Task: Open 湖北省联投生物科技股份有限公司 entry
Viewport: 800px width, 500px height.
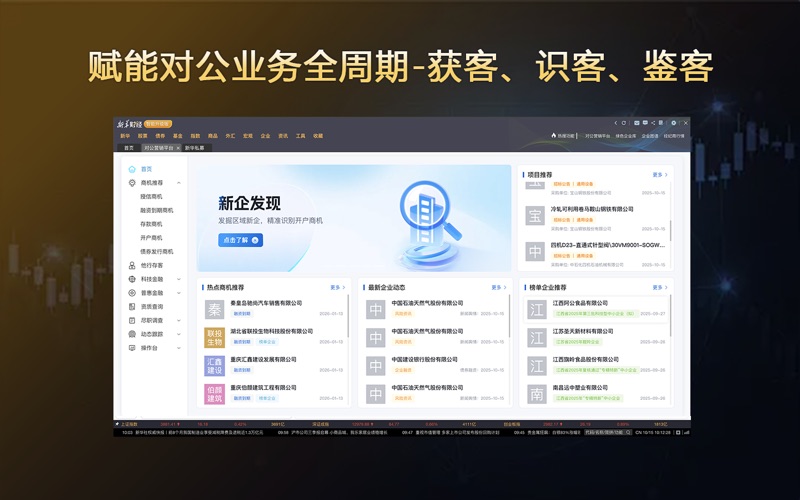Action: 276,337
